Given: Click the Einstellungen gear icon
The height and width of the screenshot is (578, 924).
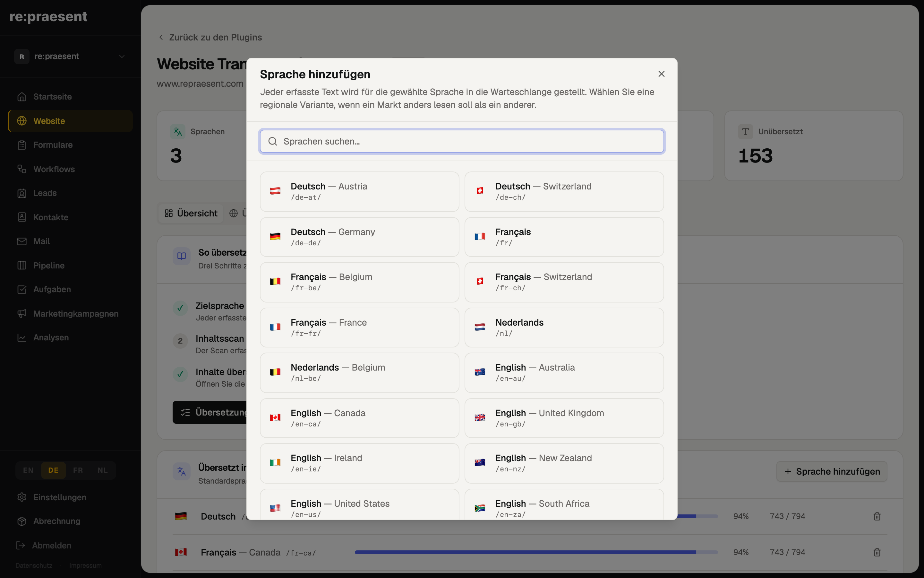Looking at the screenshot, I should [22, 497].
